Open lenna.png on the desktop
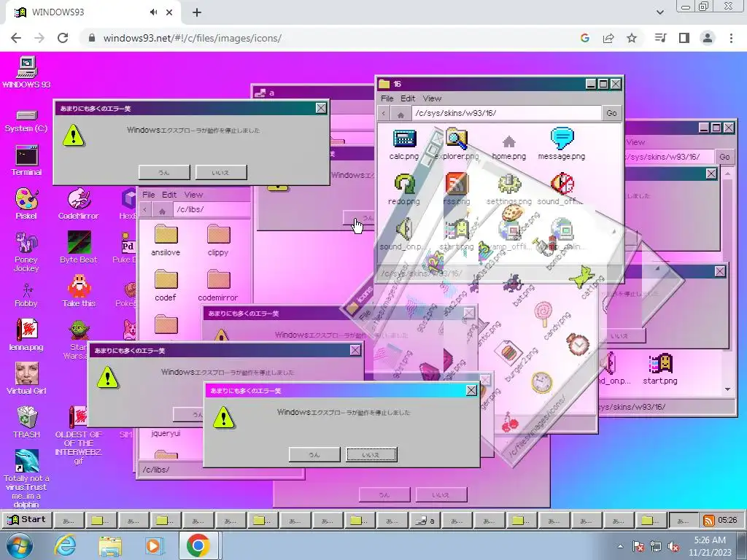Image resolution: width=747 pixels, height=560 pixels. pos(26,335)
